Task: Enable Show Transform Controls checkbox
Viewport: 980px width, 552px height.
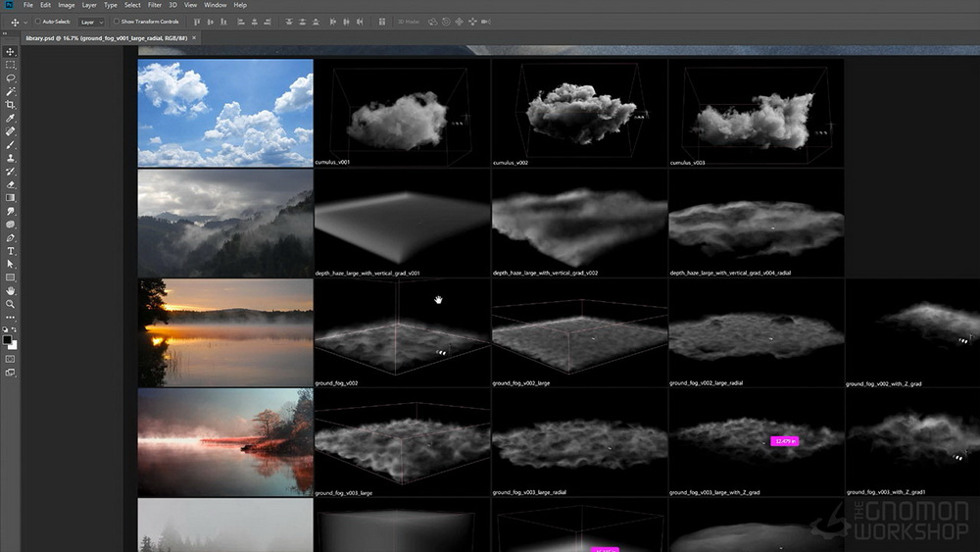Action: tap(117, 22)
